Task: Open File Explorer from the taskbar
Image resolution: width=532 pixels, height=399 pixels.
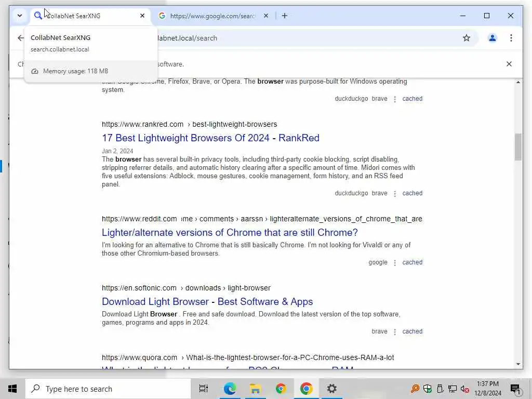Action: [255, 389]
